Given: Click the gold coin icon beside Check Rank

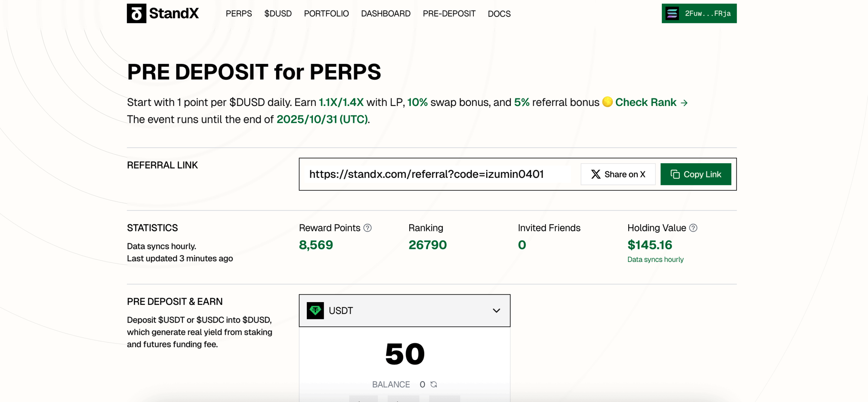Looking at the screenshot, I should click(607, 102).
